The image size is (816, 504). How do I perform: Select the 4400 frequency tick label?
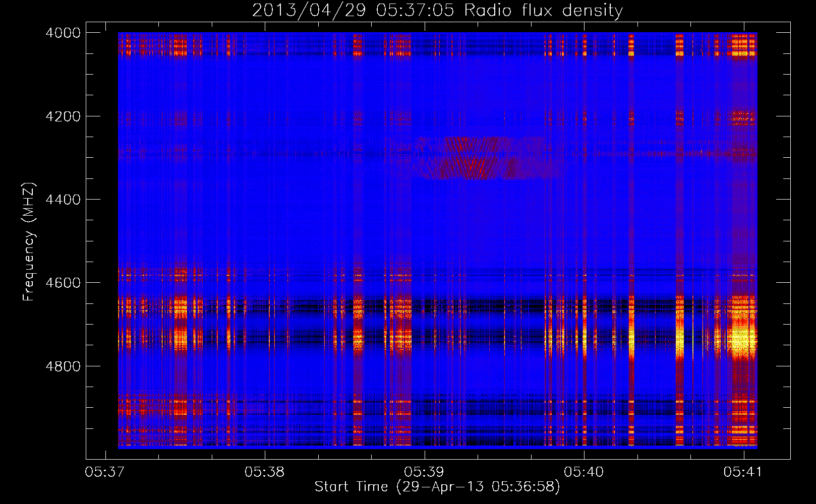pyautogui.click(x=63, y=200)
